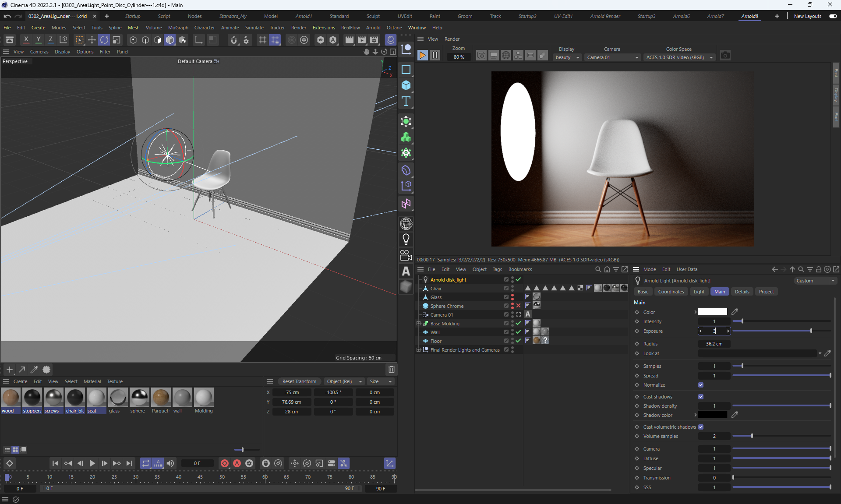The image size is (841, 504).
Task: Disable the Cast shadows checkbox
Action: 701,397
